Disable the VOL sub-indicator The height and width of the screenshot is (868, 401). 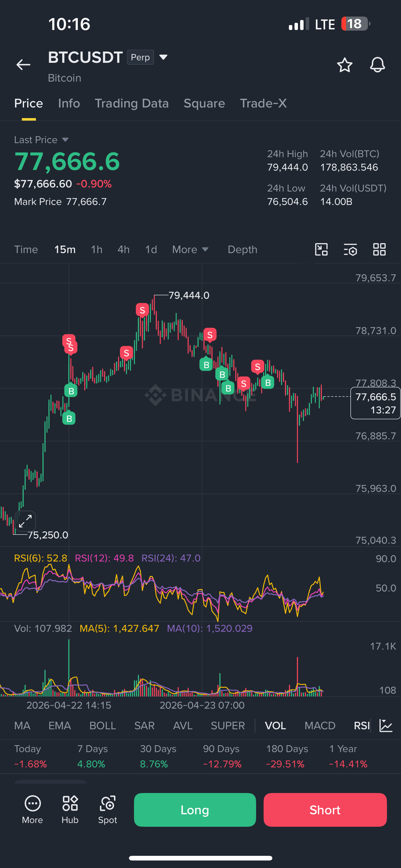(x=275, y=726)
